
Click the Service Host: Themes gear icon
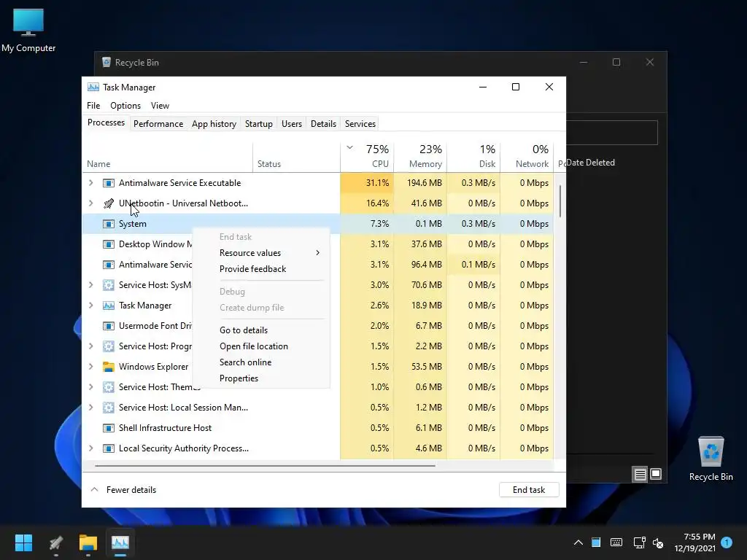pyautogui.click(x=109, y=387)
